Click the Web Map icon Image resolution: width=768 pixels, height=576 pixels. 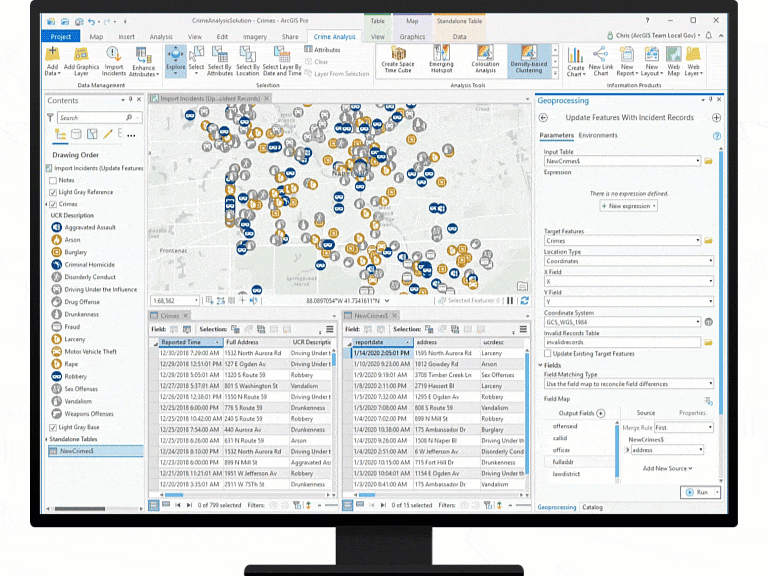[x=673, y=61]
